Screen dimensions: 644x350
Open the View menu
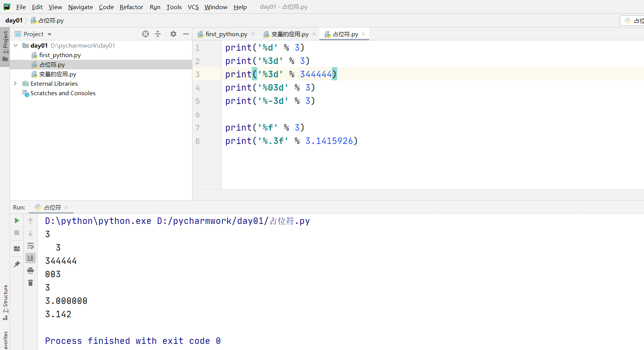(x=55, y=7)
